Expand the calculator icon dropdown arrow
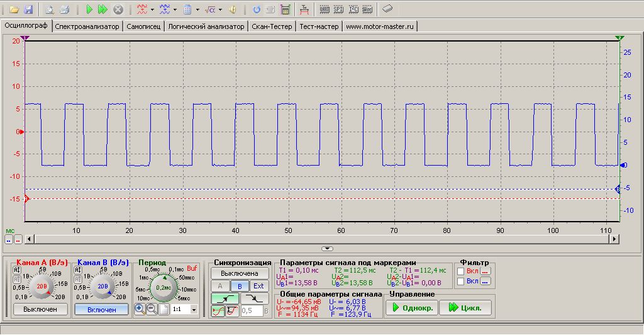 click(x=197, y=9)
